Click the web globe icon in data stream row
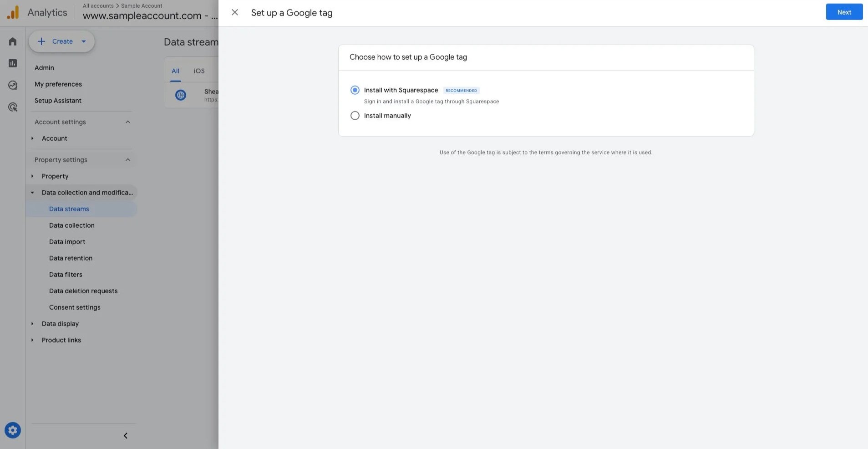Image resolution: width=868 pixels, height=449 pixels. [181, 95]
